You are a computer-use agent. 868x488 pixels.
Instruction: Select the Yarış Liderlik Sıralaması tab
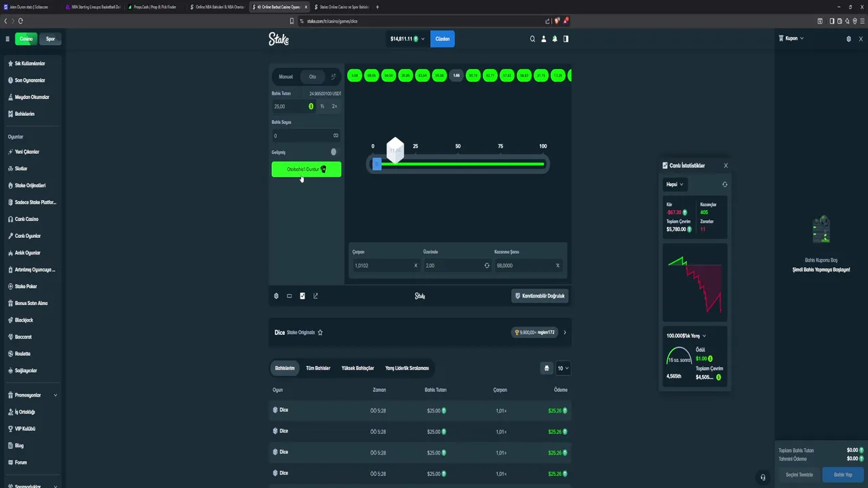tap(407, 368)
